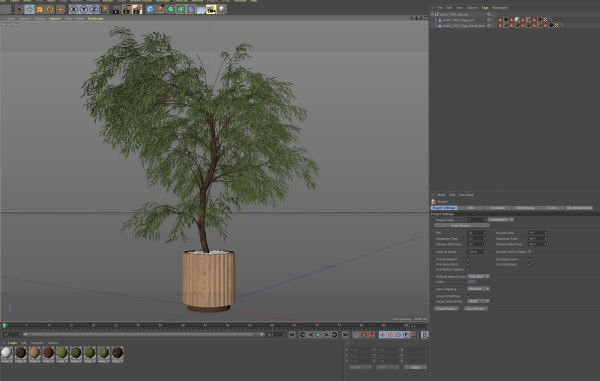Switch to Info tab
This screenshot has height=381, width=600.
point(471,208)
